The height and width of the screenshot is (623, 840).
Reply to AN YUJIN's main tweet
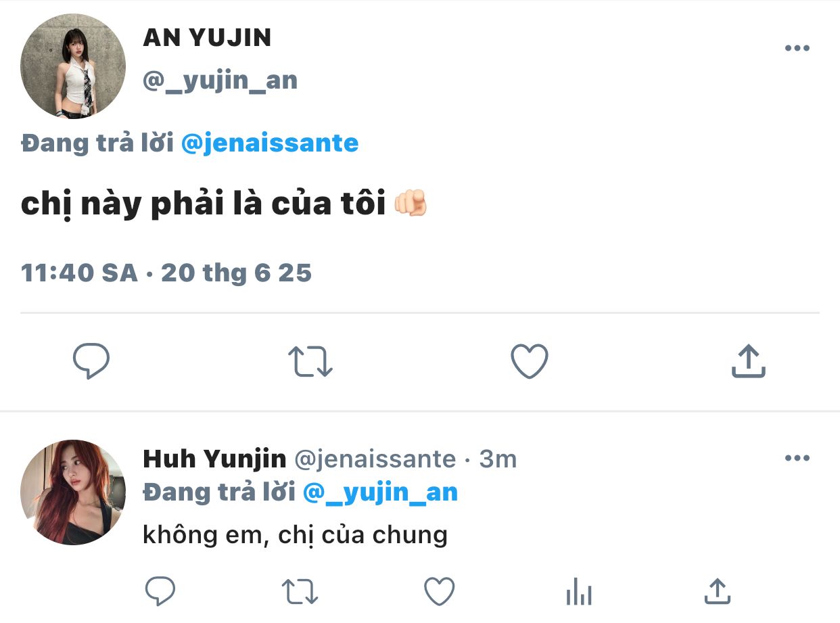(x=91, y=361)
